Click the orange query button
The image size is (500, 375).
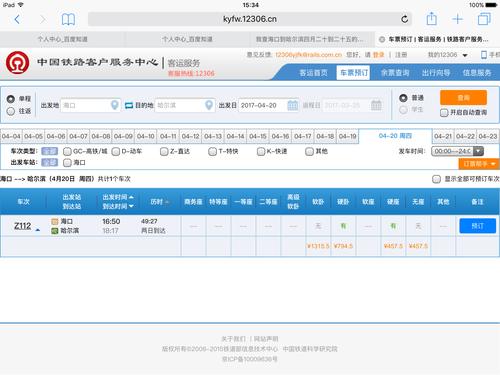[x=463, y=98]
